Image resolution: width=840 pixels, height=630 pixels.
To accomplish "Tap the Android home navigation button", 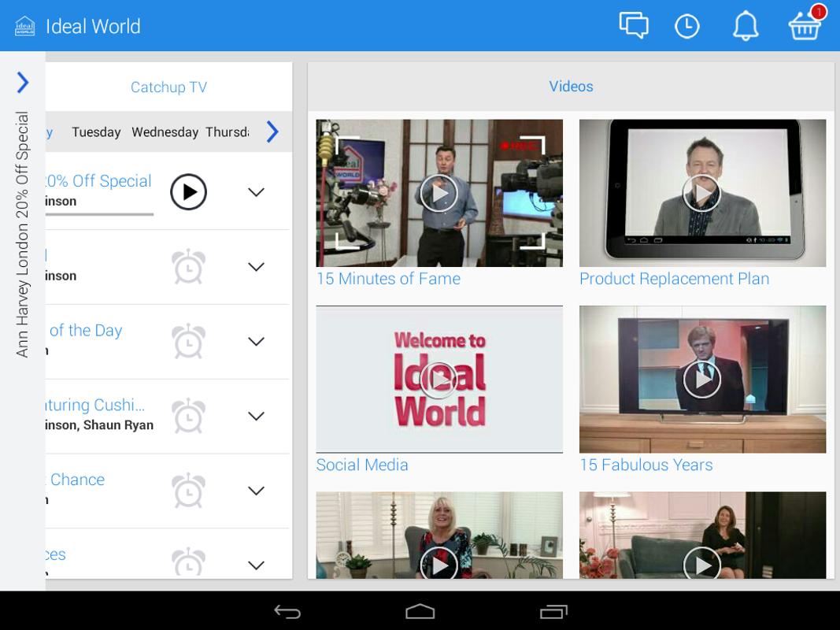I will coord(420,611).
